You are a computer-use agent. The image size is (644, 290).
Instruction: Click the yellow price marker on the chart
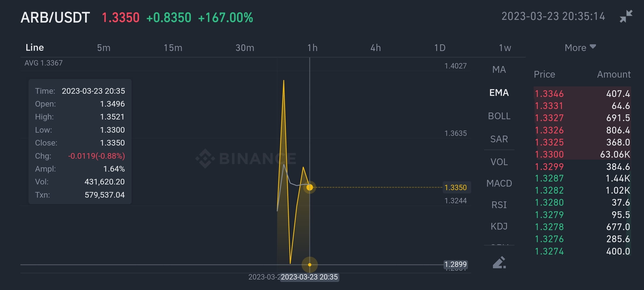[x=310, y=187]
